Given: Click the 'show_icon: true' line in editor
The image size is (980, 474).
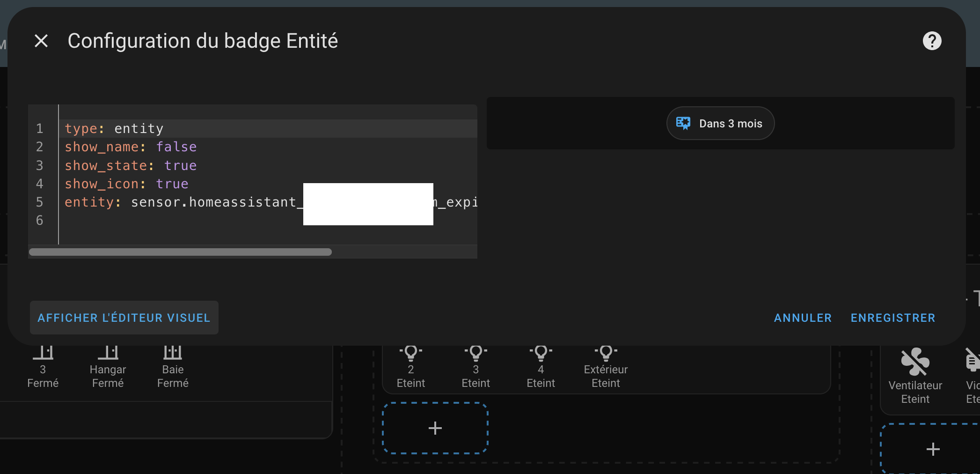Looking at the screenshot, I should pyautogui.click(x=126, y=184).
